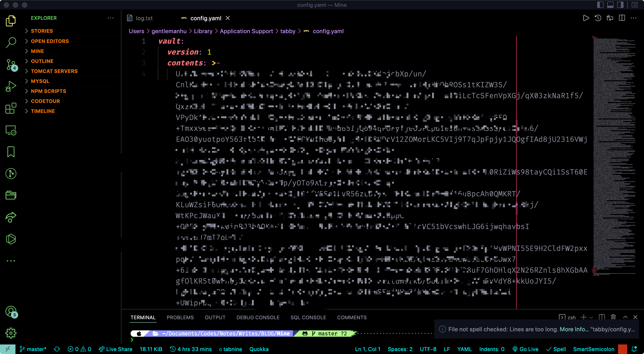Open the Run and Debug view

tap(11, 86)
